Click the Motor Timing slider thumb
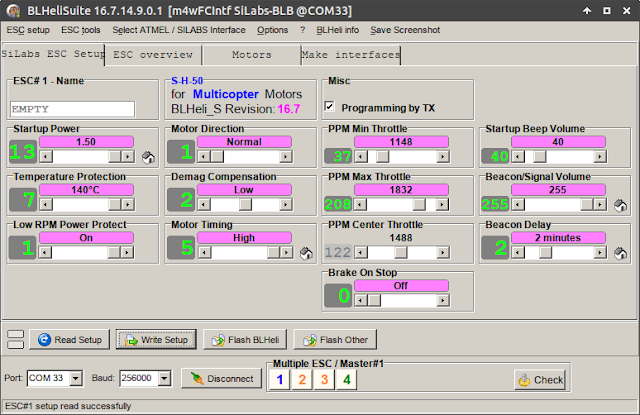Screen dimensions: 640x415 tap(273, 253)
